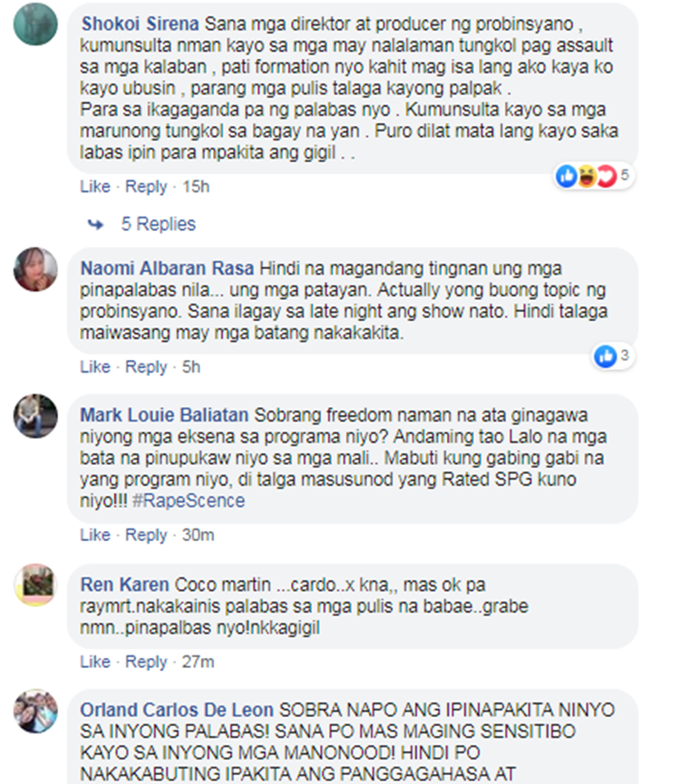Viewport: 680px width, 784px height.
Task: Expand the 5 Replies thread
Action: 158,224
